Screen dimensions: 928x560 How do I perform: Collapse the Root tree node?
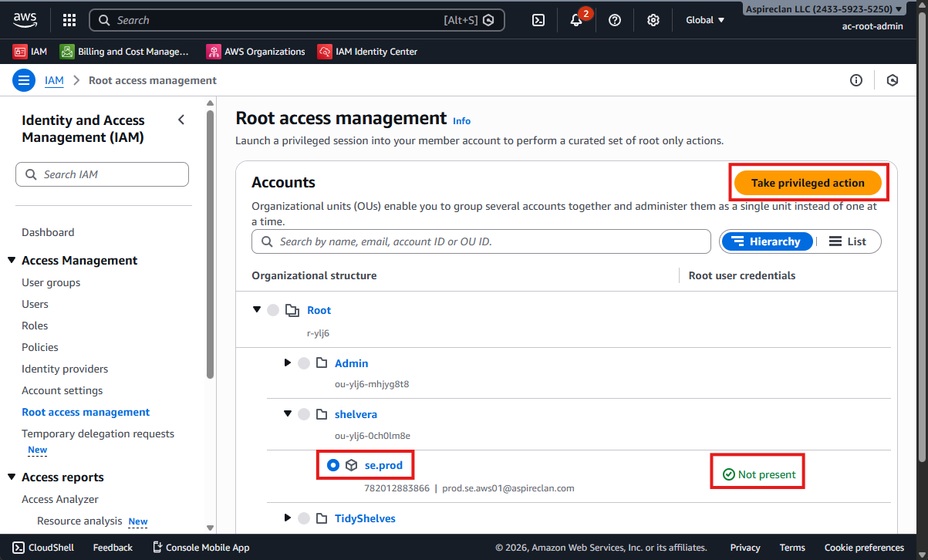point(257,310)
